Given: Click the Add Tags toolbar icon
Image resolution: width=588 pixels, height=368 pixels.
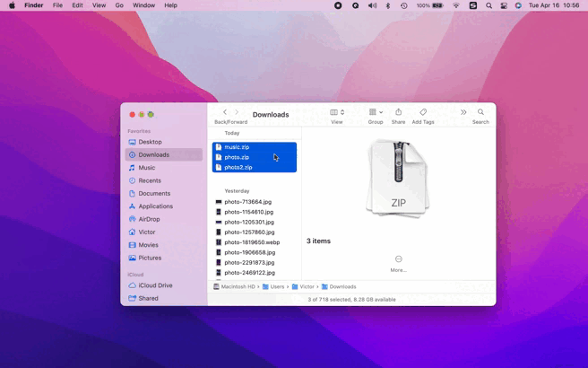Looking at the screenshot, I should pos(423,112).
